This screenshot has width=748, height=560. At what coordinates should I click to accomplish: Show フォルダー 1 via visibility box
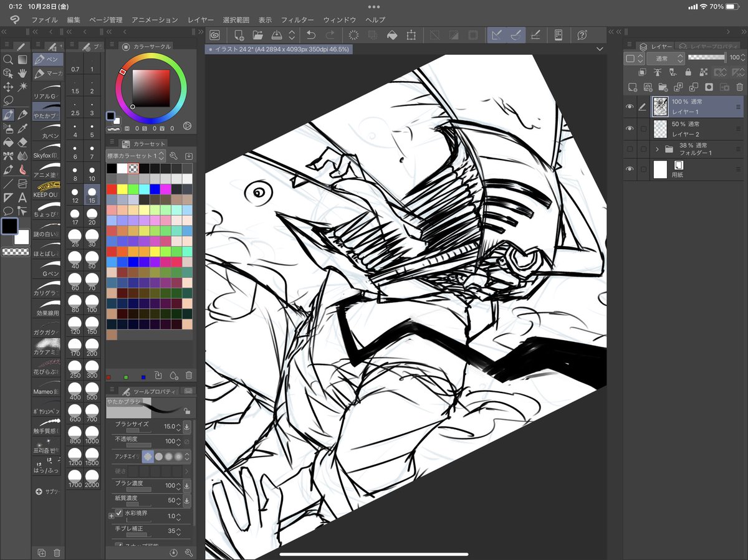tap(630, 149)
